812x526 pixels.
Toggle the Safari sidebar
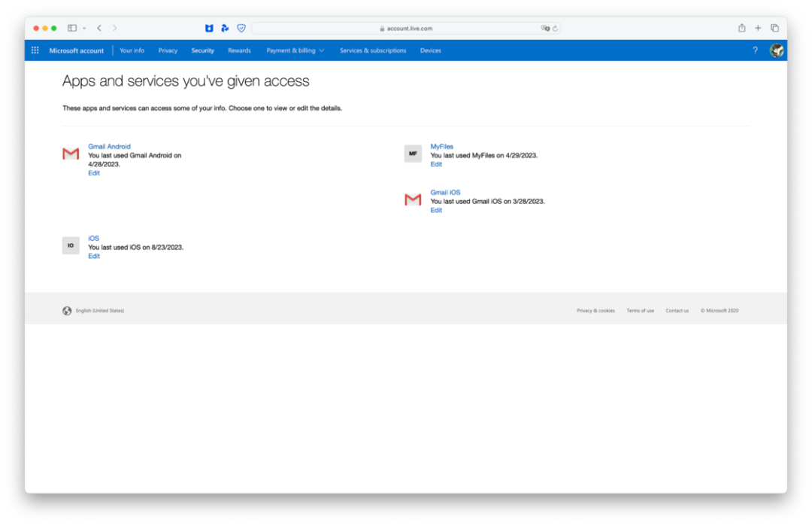pyautogui.click(x=72, y=28)
